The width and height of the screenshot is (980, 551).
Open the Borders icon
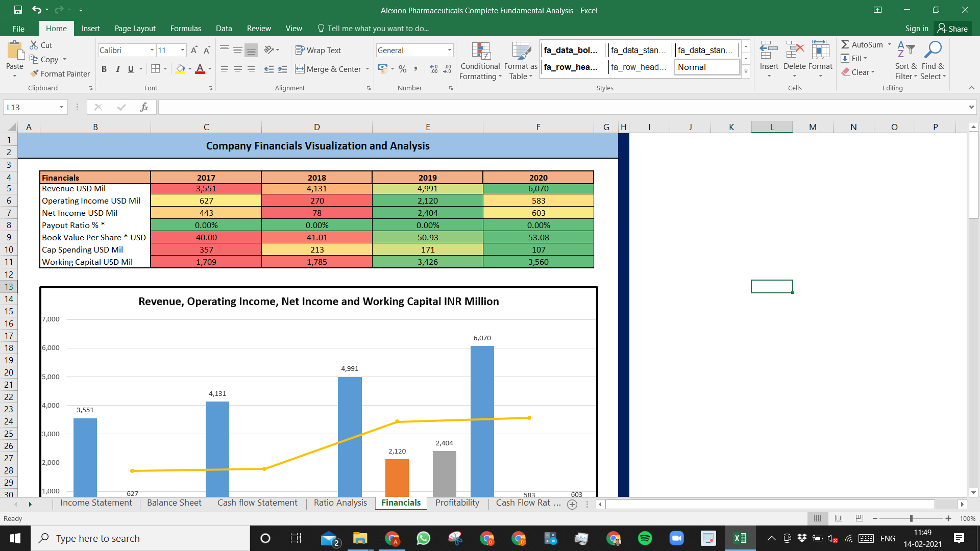(156, 69)
